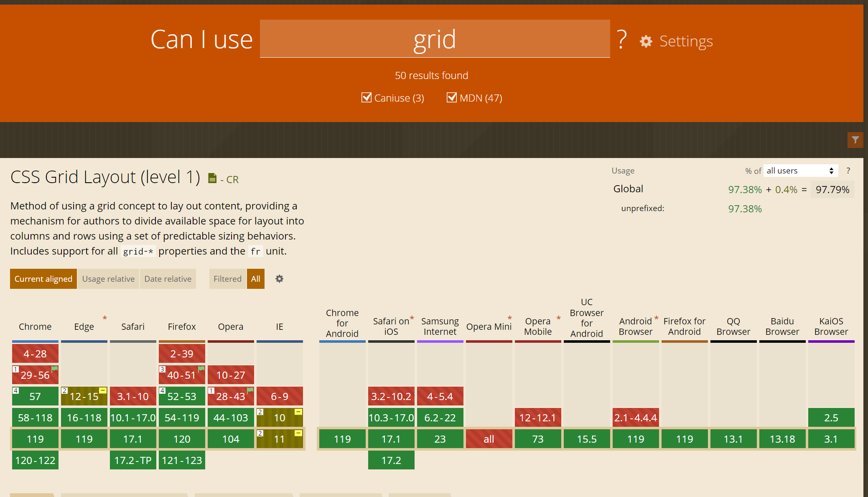Select the Usage relative tab
The width and height of the screenshot is (868, 497).
point(108,279)
